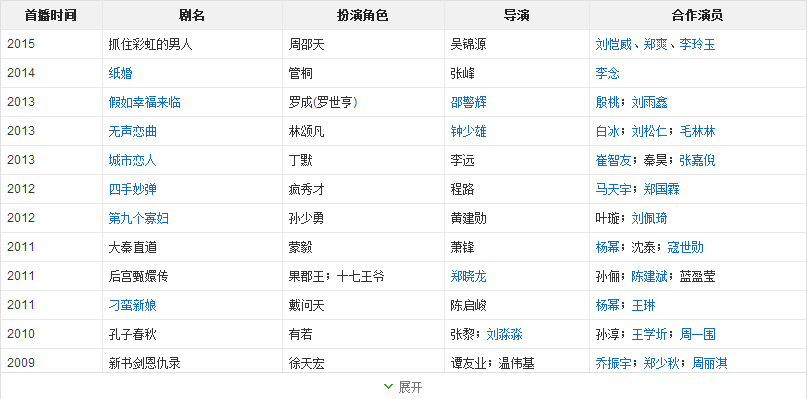
Task: Open 郑国霖 co-star link
Action: click(662, 189)
